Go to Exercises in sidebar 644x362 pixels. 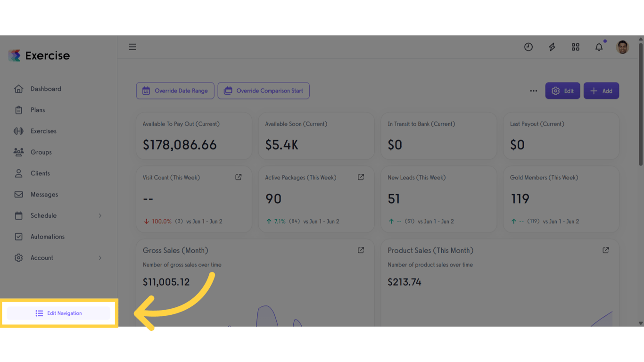[x=43, y=131]
